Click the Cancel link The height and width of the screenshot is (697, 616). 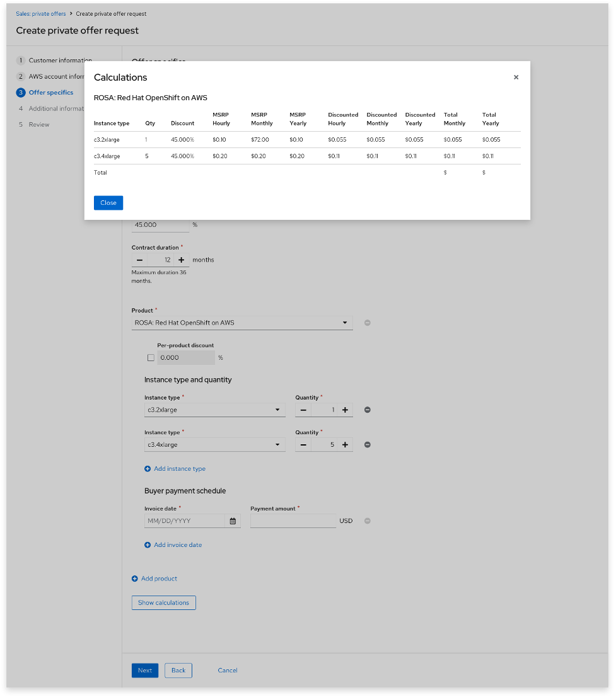pos(228,671)
